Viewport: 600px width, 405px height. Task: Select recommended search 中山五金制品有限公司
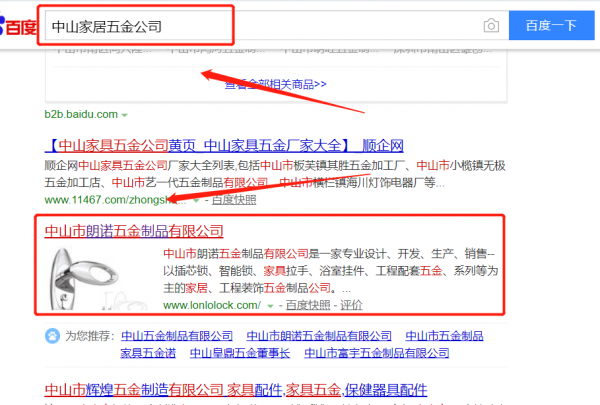click(174, 336)
